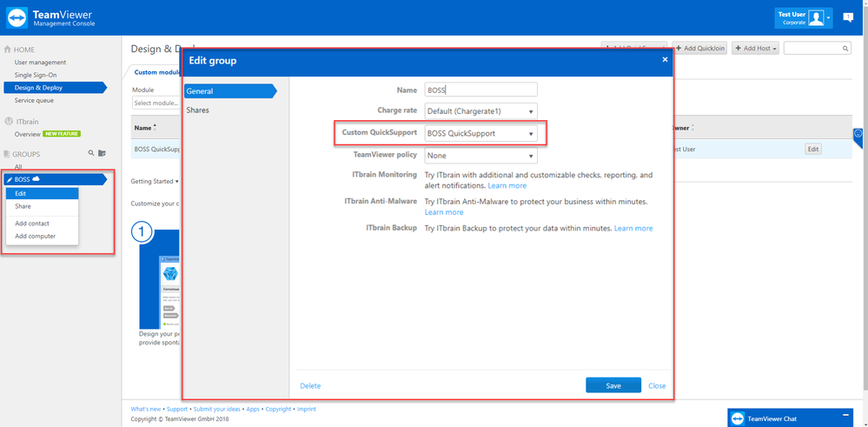868x427 pixels.
Task: Click Learn more for ITbrain Backup
Action: (633, 228)
